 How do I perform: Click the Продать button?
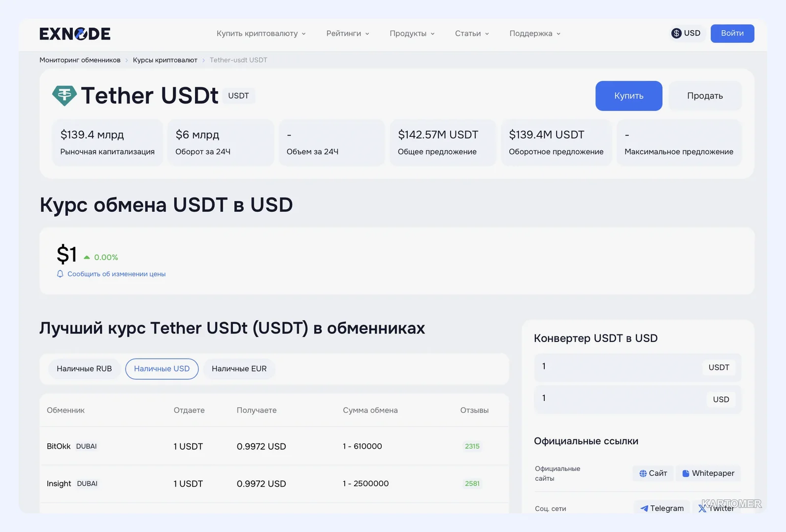point(705,96)
